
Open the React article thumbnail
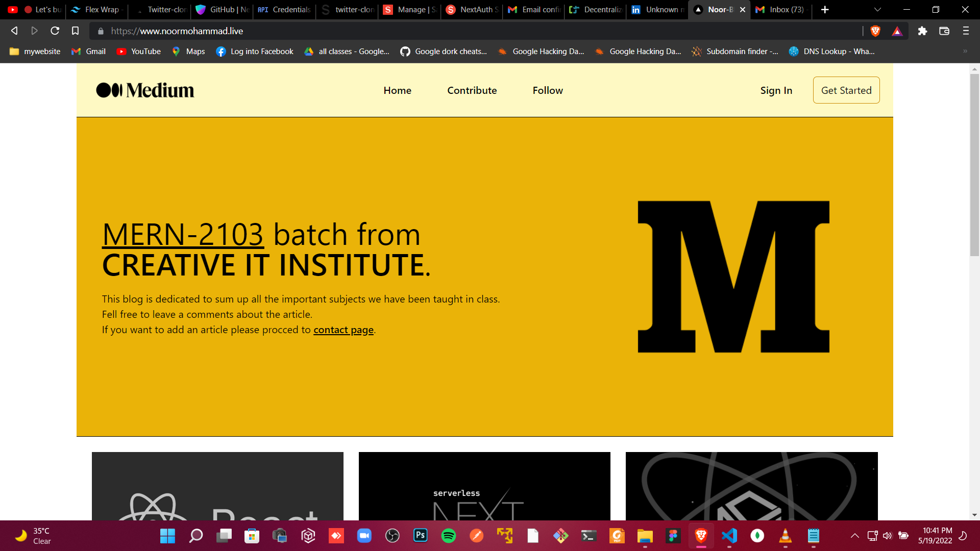[x=217, y=486]
